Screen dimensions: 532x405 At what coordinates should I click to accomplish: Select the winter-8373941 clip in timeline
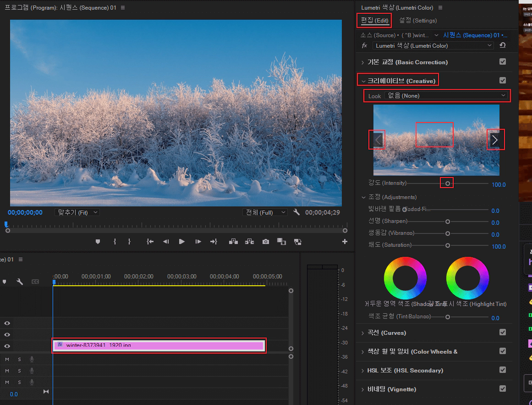[x=159, y=345]
